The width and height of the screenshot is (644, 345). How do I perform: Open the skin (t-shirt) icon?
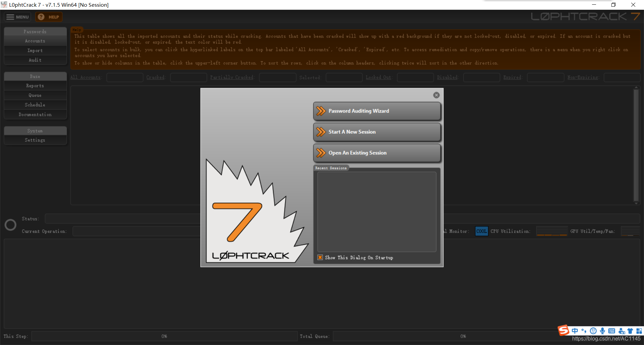[x=630, y=331]
